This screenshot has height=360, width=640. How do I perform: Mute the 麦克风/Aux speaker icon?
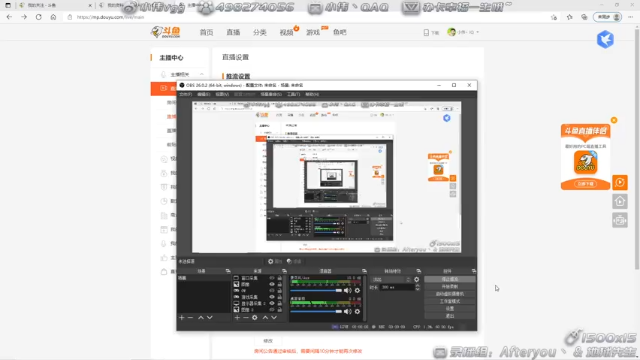pos(347,290)
